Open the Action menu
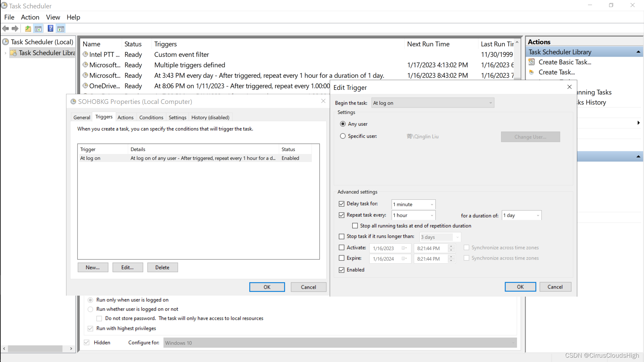644x362 pixels. (30, 17)
